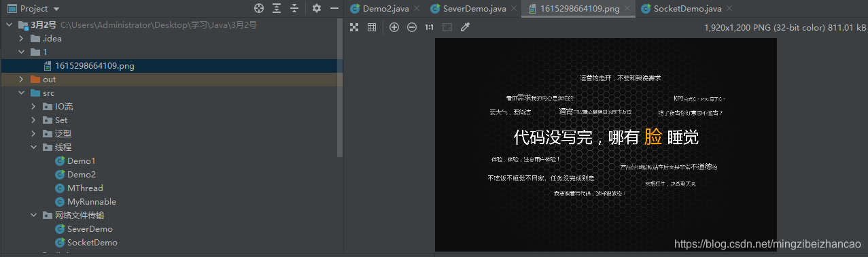The image size is (868, 257).
Task: Expand the .idea folder
Action: pos(21,38)
